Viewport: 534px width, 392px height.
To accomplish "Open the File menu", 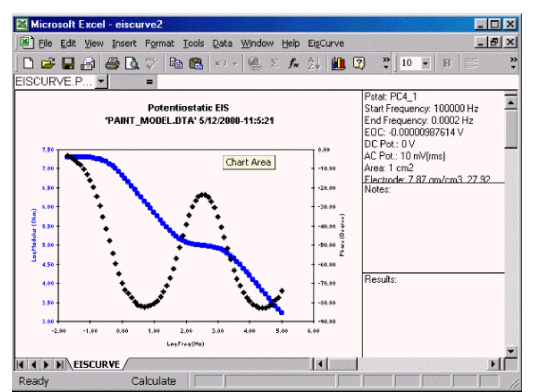I will click(45, 43).
